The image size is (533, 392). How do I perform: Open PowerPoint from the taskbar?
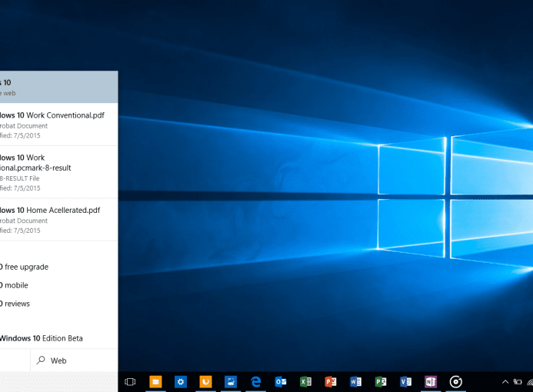331,382
